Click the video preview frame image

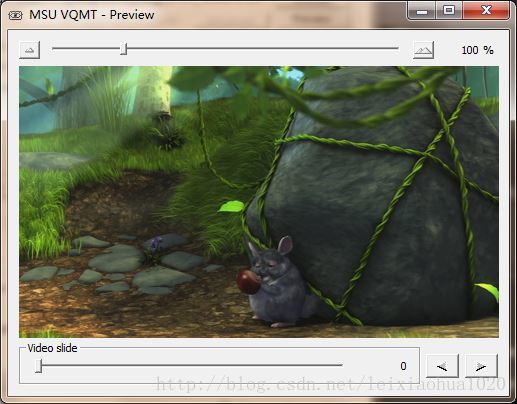tap(259, 202)
